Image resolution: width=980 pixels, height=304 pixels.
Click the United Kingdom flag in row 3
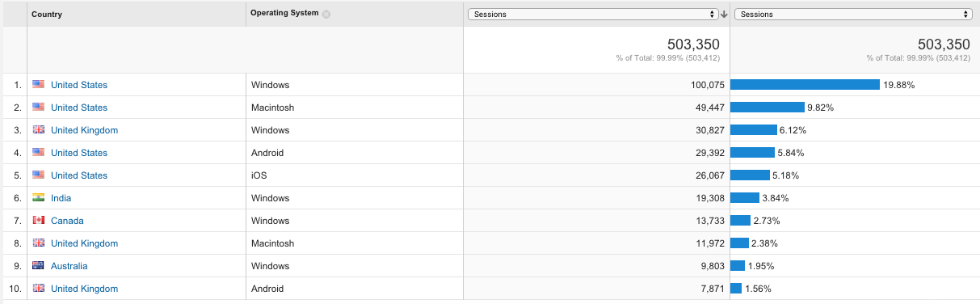[38, 130]
